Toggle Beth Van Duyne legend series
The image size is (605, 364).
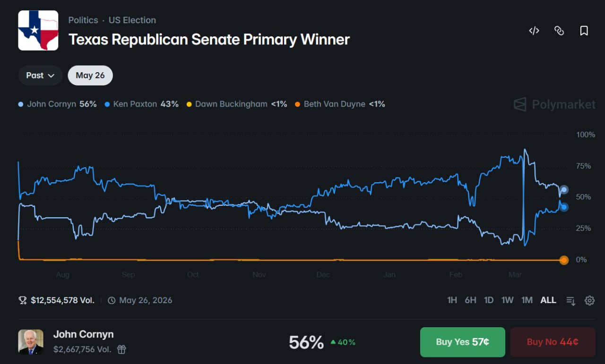tap(339, 104)
